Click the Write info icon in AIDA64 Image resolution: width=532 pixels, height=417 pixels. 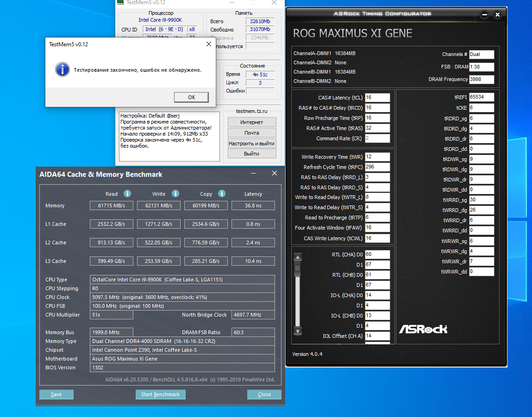click(x=175, y=193)
